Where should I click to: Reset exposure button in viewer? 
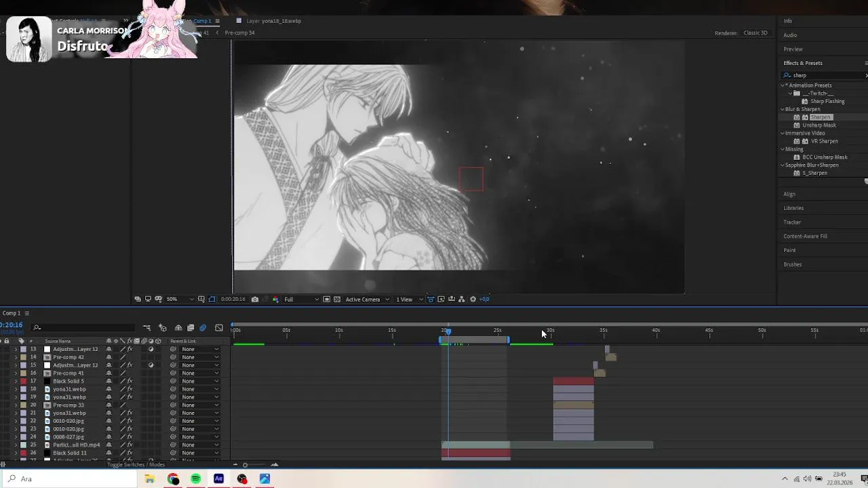click(473, 300)
